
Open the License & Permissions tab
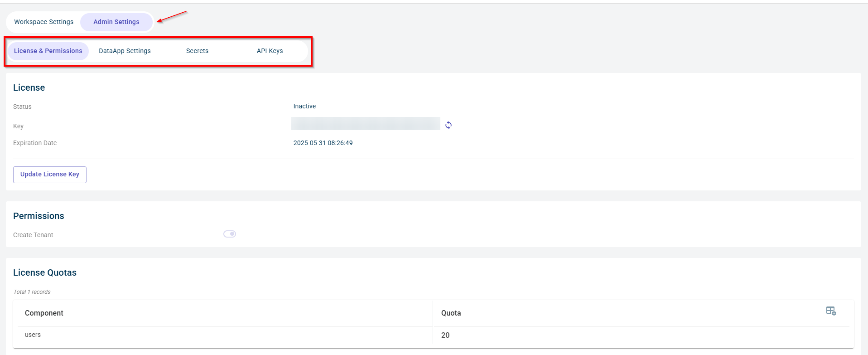tap(48, 51)
